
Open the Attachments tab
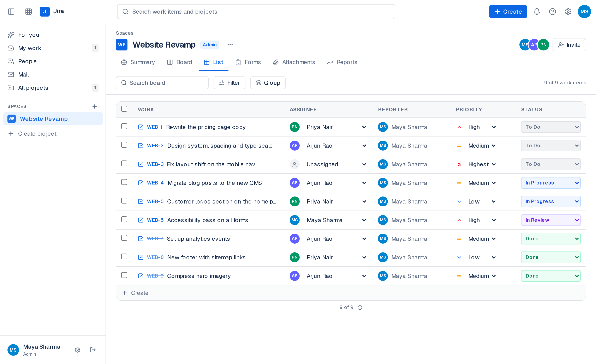pos(294,62)
